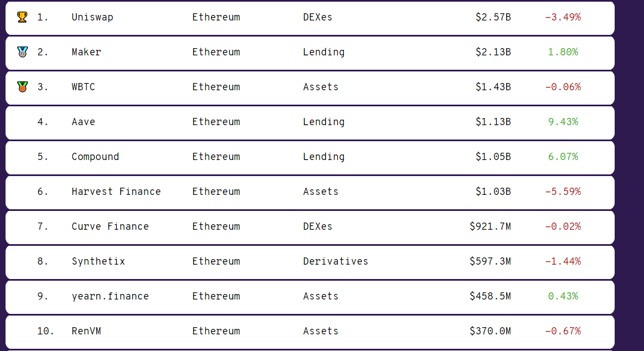Select the Synthetix project name
Viewport: 644px width, 351px height.
coord(98,261)
